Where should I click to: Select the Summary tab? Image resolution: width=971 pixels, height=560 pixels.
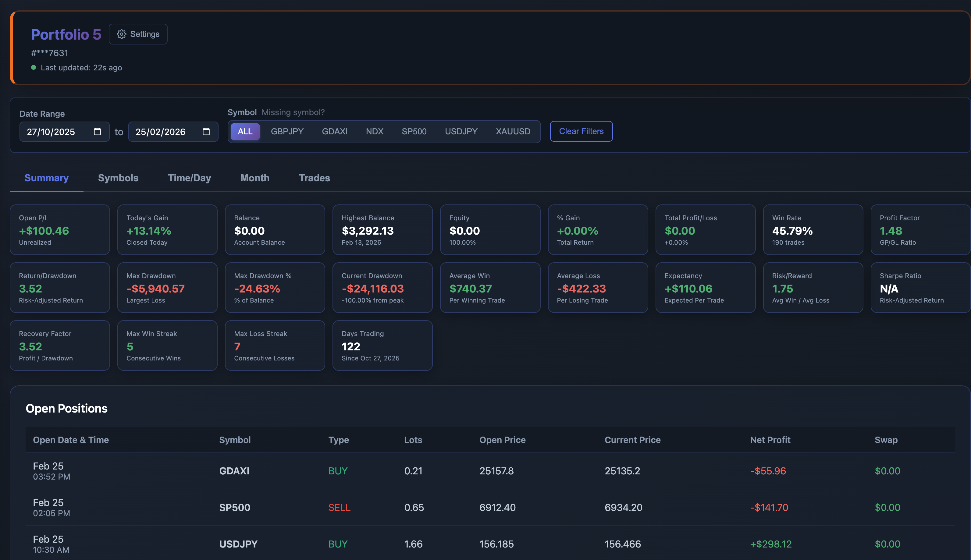(x=47, y=178)
